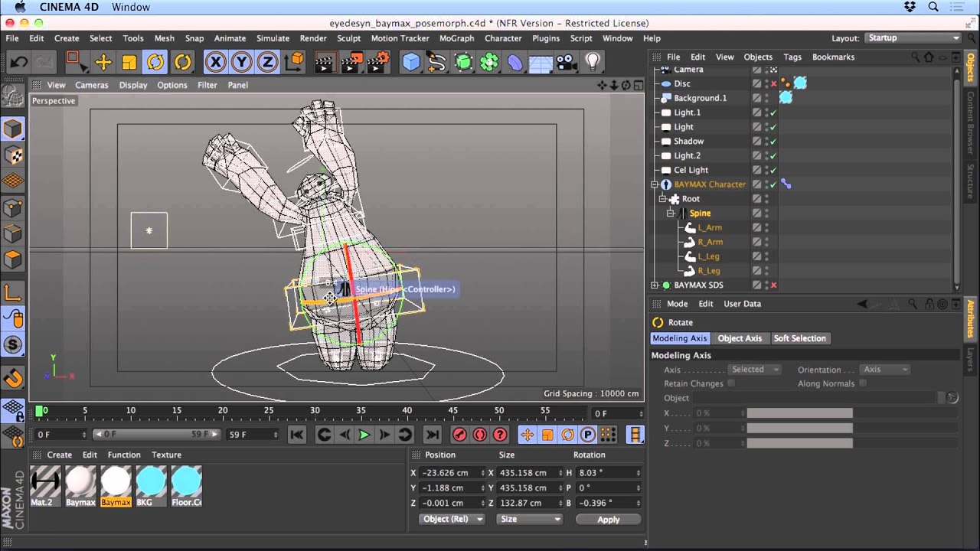Click the red question-mark keyframe selection button

click(x=501, y=435)
